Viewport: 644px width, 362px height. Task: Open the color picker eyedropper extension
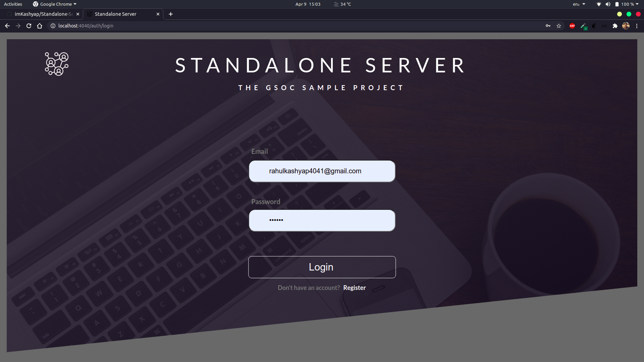(x=583, y=26)
